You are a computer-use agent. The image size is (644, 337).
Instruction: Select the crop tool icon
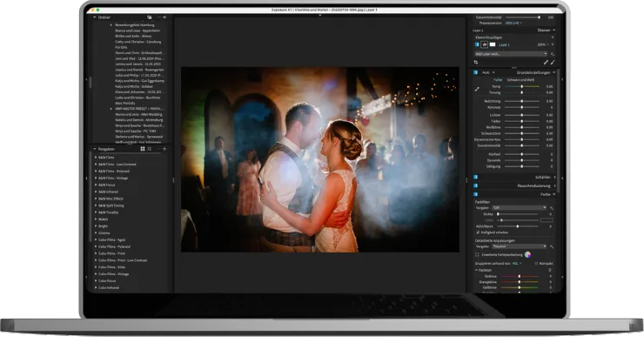pyautogui.click(x=476, y=63)
